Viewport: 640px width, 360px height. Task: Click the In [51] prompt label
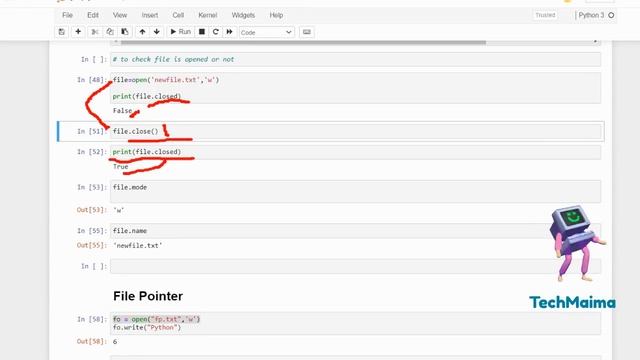(x=92, y=131)
